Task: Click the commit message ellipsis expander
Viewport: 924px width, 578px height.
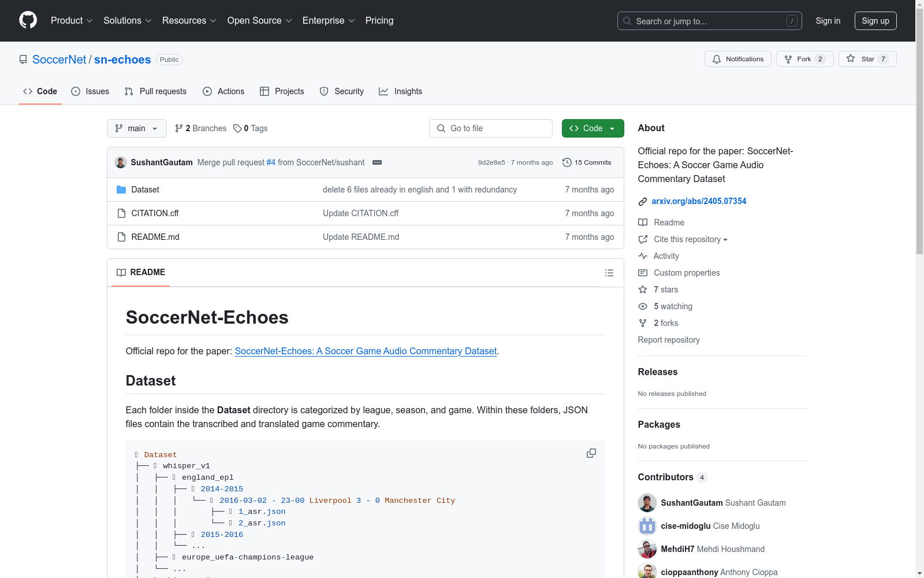Action: tap(377, 162)
